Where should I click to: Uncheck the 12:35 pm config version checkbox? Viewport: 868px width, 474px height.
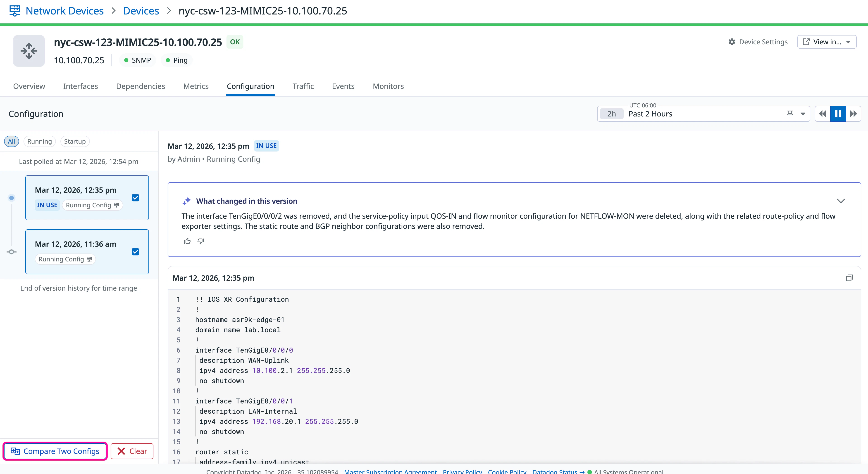tap(136, 198)
